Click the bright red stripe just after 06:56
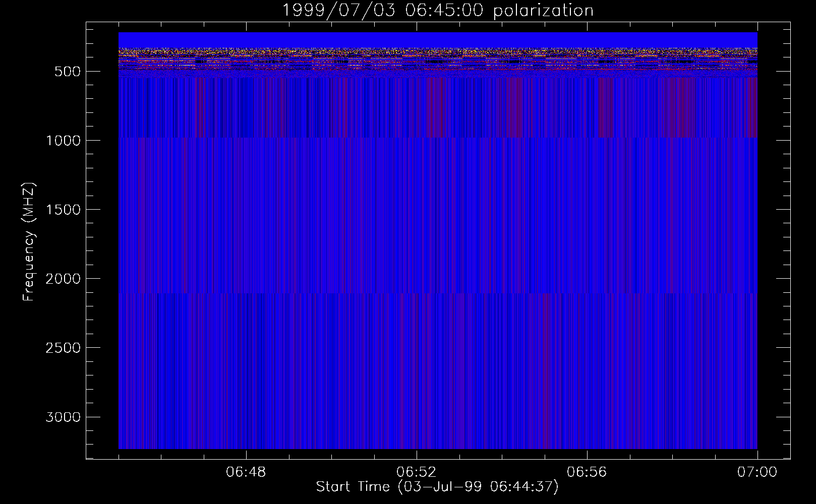Viewport: 816px width, 504px height. pyautogui.click(x=600, y=107)
